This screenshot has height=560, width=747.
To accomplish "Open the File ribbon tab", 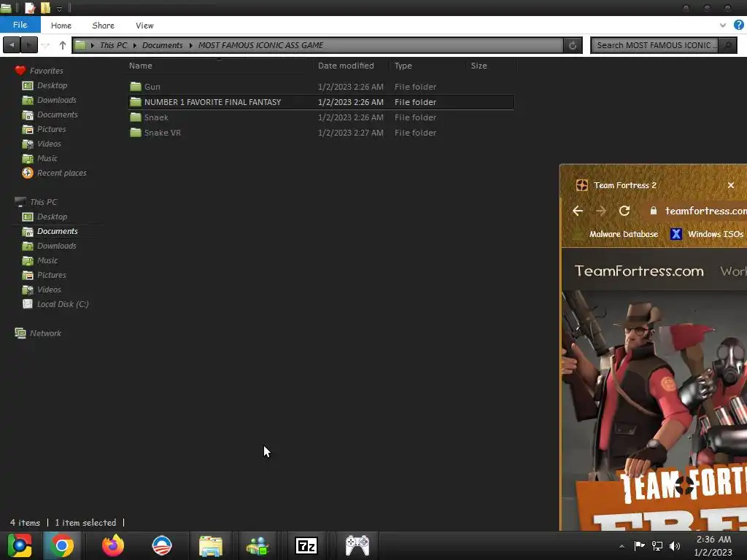I will pos(20,25).
